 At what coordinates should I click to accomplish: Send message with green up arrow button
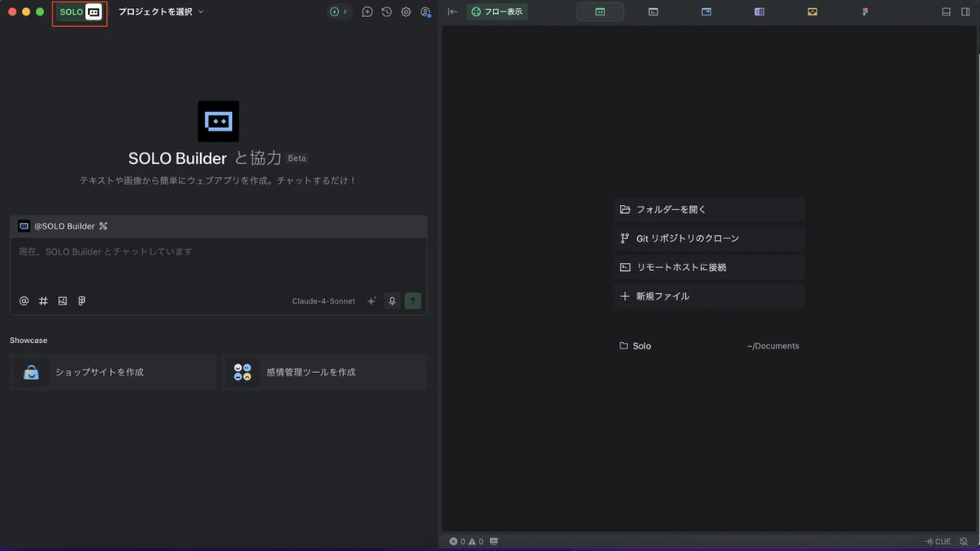pos(413,301)
